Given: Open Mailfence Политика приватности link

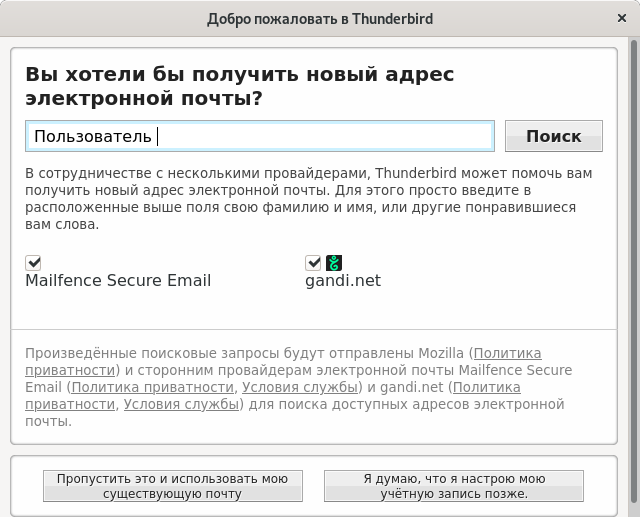Looking at the screenshot, I should (x=153, y=387).
